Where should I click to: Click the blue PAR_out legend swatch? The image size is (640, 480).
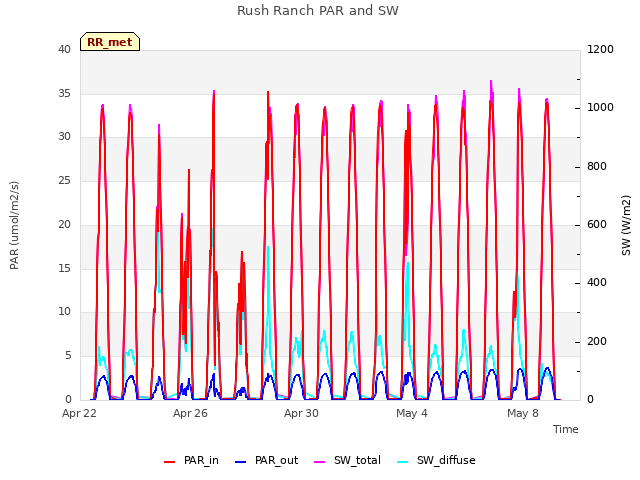coord(241,462)
